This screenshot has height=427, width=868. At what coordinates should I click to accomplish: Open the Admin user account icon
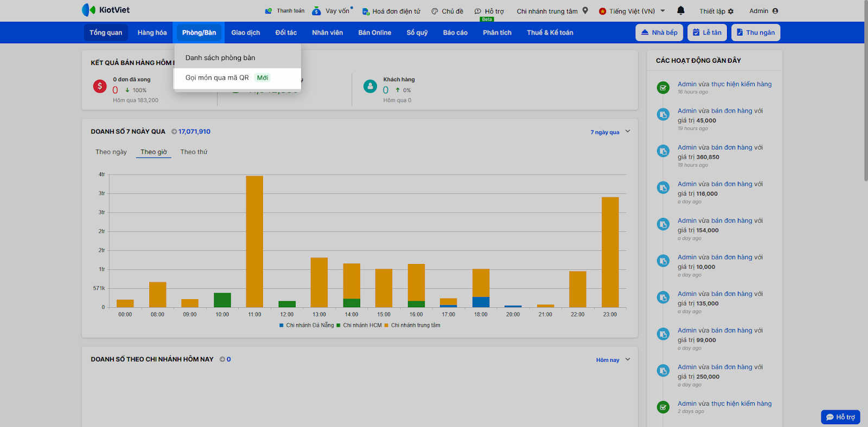click(x=775, y=11)
